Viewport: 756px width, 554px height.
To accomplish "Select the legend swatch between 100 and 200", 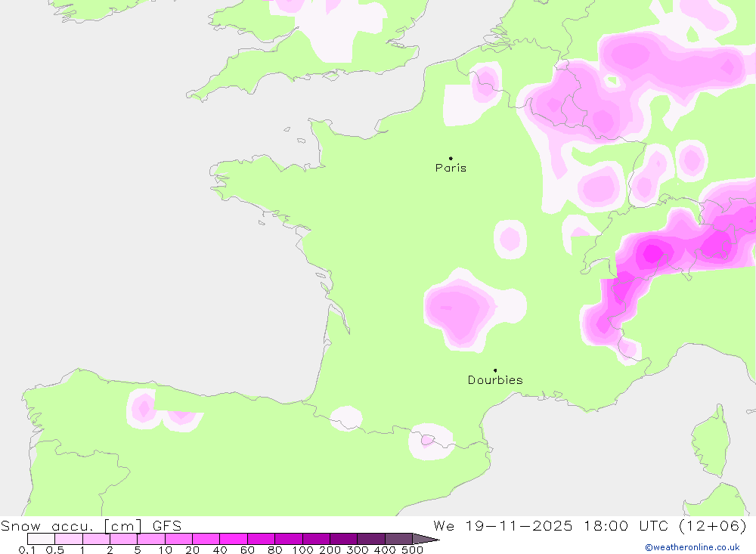I will tap(316, 539).
